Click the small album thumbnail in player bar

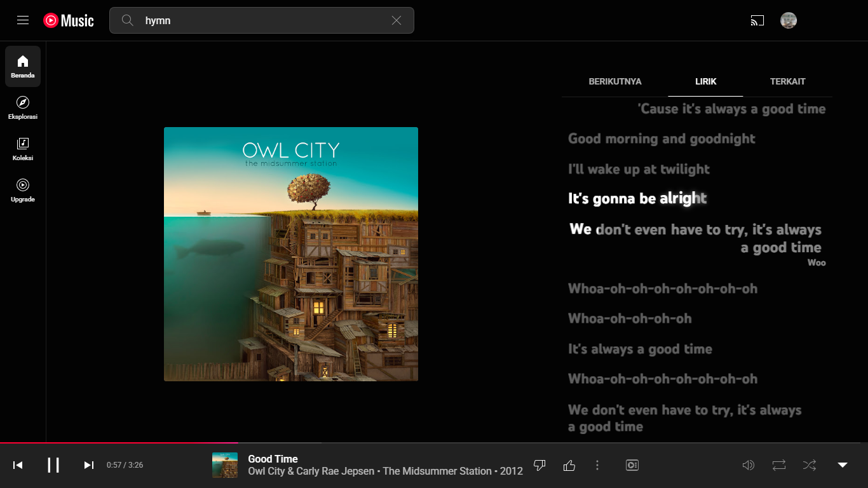(225, 465)
